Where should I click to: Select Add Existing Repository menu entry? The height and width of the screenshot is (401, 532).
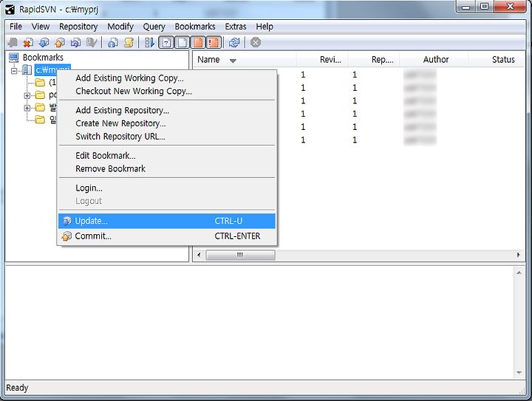(166, 110)
